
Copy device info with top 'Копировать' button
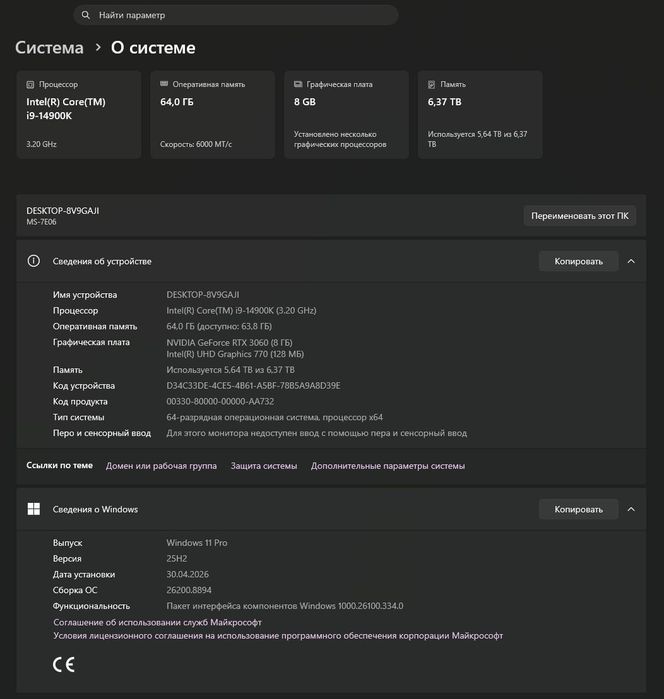point(578,261)
